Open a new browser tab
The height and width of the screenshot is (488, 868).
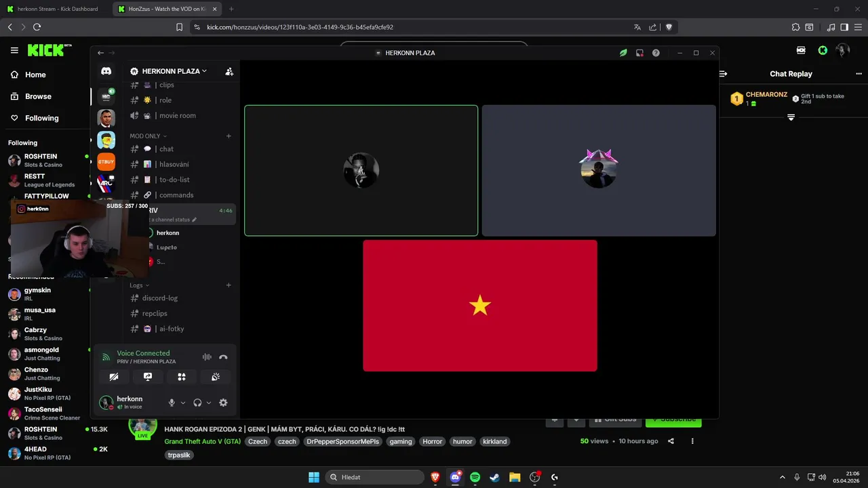point(231,9)
